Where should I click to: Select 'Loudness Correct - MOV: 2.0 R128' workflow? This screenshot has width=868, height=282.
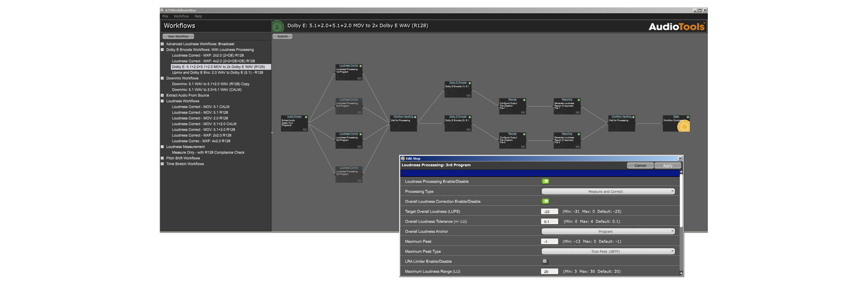click(x=200, y=118)
